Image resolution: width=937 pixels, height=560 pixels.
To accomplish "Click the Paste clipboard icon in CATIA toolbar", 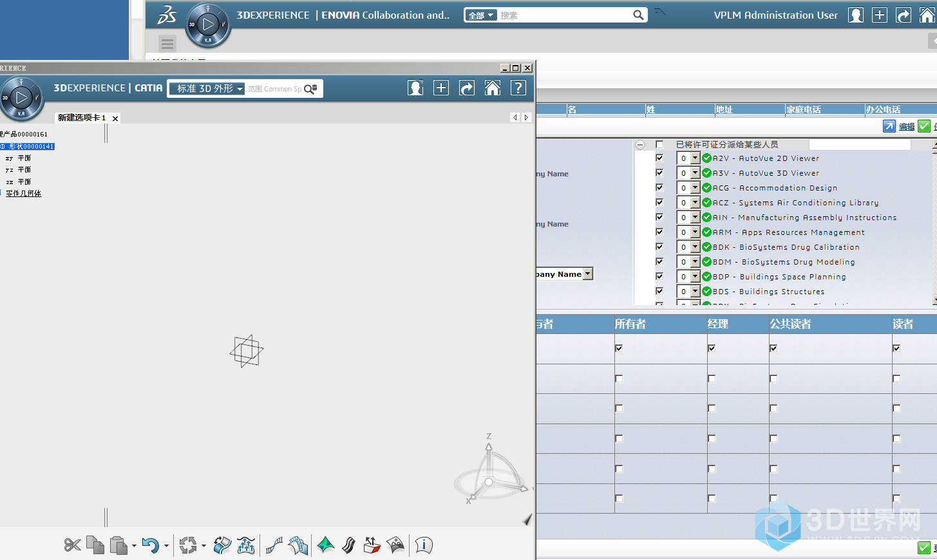I will click(118, 546).
